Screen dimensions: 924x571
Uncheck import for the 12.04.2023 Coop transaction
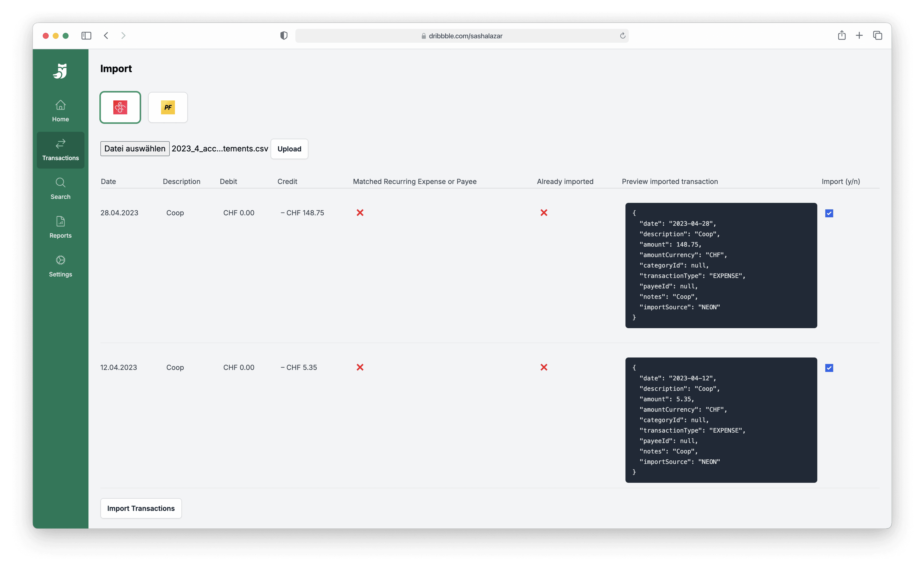pyautogui.click(x=829, y=368)
